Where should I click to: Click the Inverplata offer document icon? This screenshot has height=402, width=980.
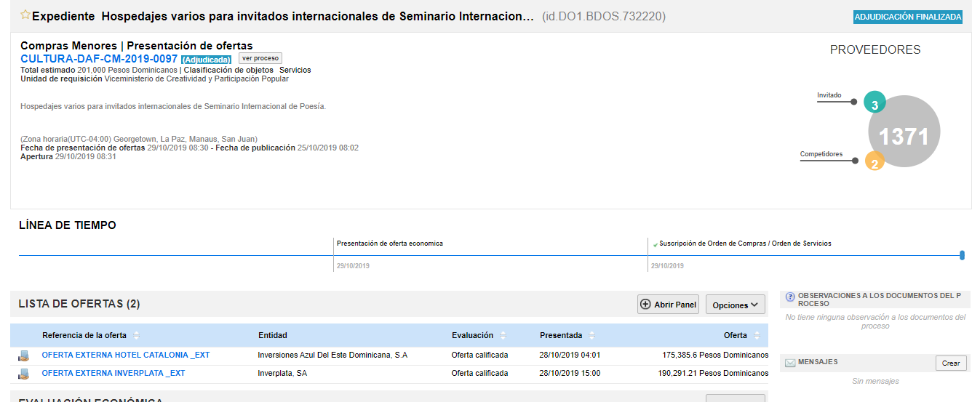[x=24, y=374]
